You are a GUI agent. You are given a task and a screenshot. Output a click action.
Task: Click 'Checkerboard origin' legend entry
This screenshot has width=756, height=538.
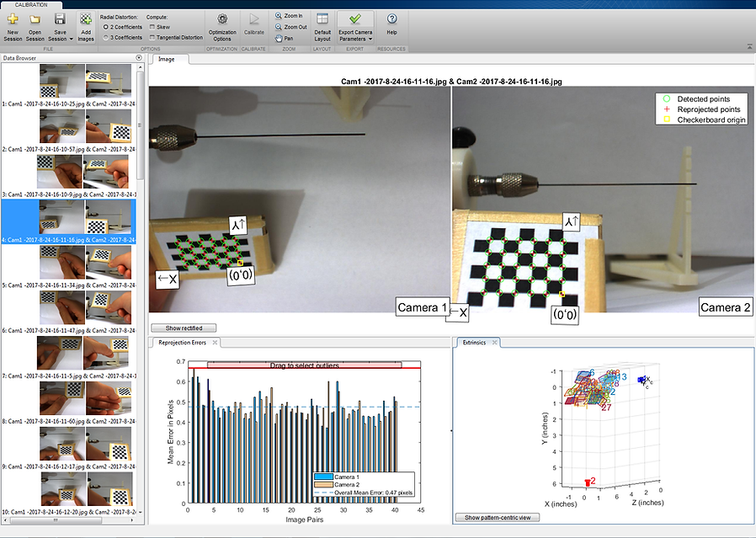click(x=704, y=120)
